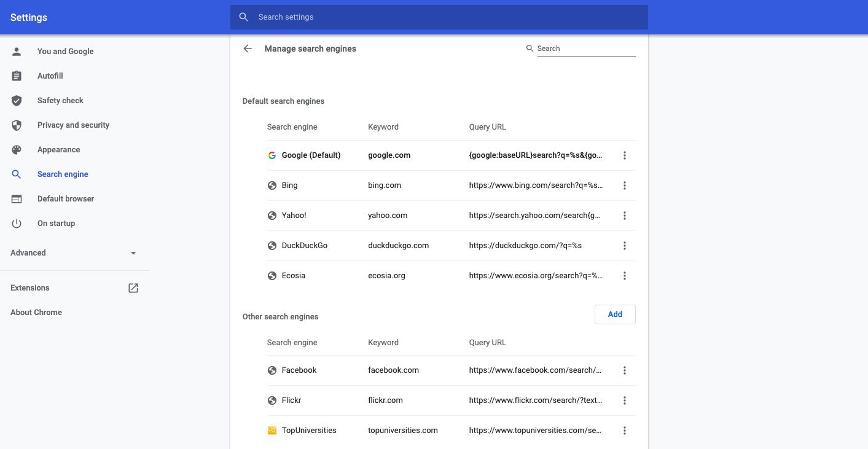Click the globe icon beside Ecosia
Viewport: 868px width, 449px height.
pos(272,276)
